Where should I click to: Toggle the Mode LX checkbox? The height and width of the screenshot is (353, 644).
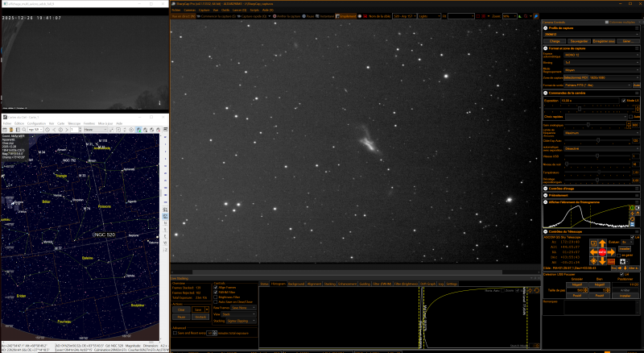click(x=623, y=101)
